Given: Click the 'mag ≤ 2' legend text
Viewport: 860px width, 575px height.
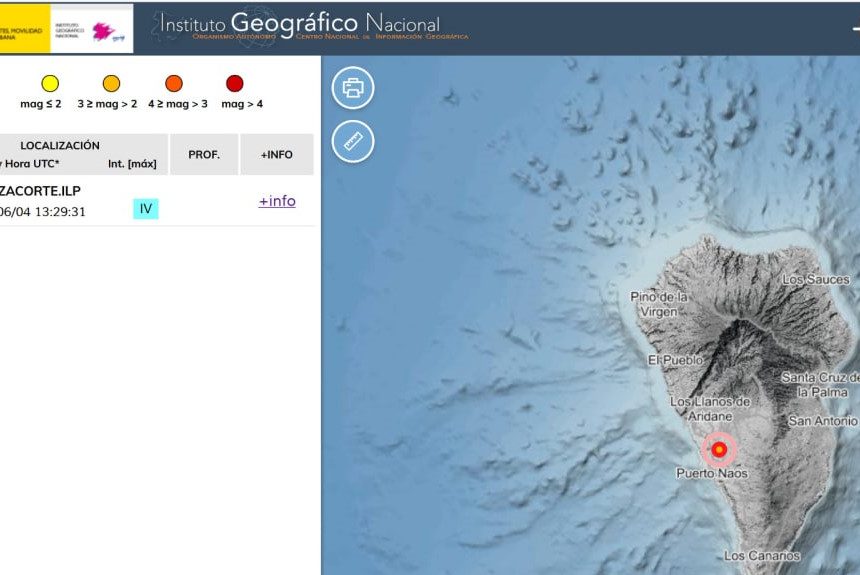Looking at the screenshot, I should pos(41,104).
